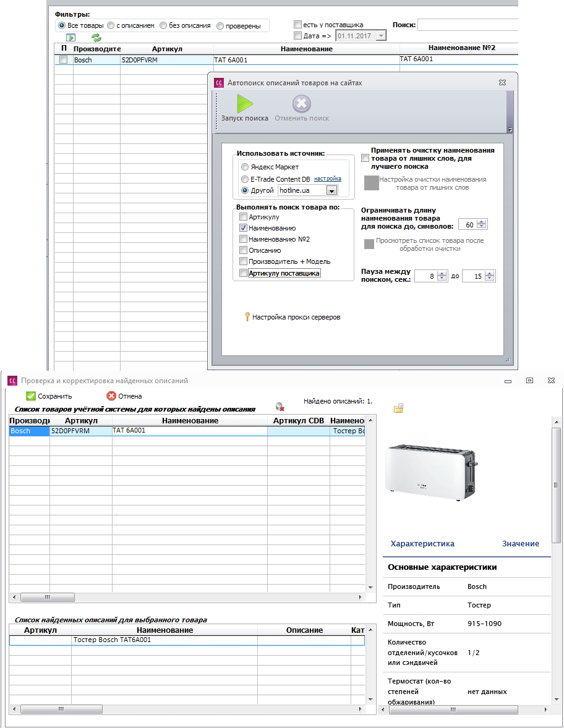Click the horizontal scrollbar under the characteristics panel
The image size is (564, 728).
(x=453, y=709)
